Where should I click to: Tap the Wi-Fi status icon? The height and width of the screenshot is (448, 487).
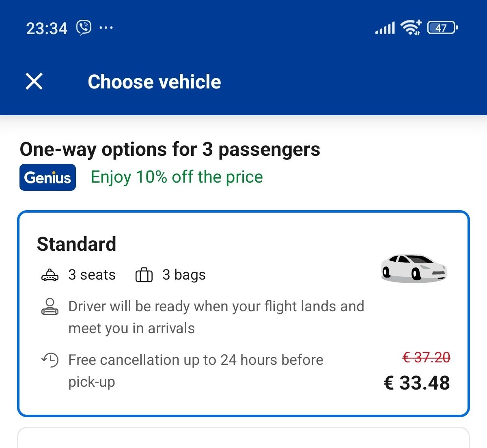coord(411,28)
